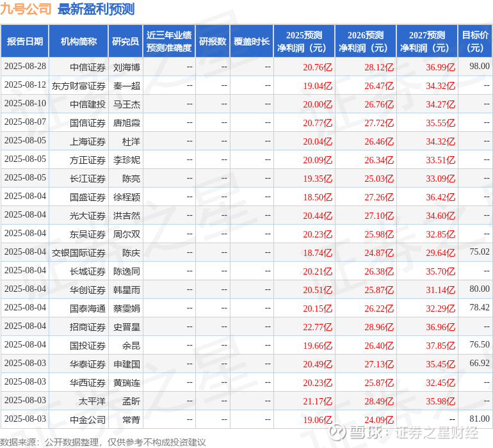Click analyst name 周尔双

coord(126,234)
